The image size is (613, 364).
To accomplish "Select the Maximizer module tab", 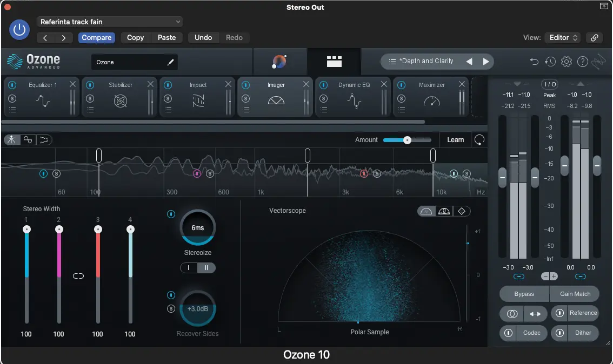I will click(x=431, y=96).
